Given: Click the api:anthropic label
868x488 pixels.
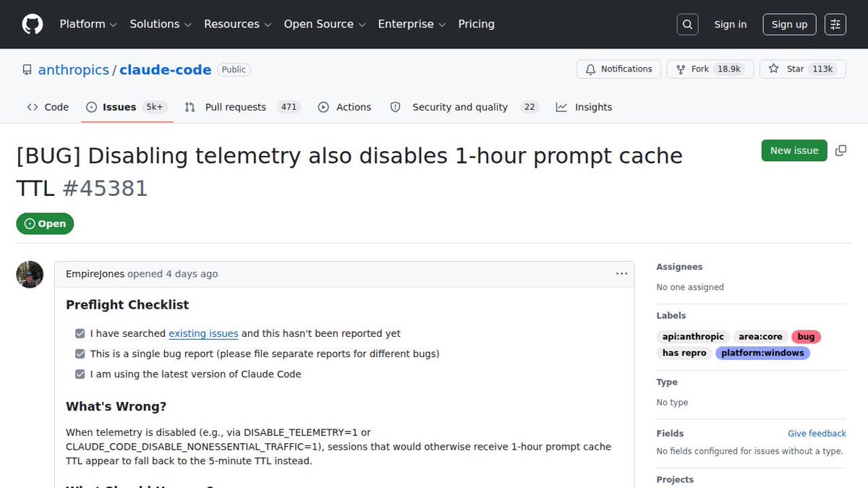Looking at the screenshot, I should (x=693, y=336).
